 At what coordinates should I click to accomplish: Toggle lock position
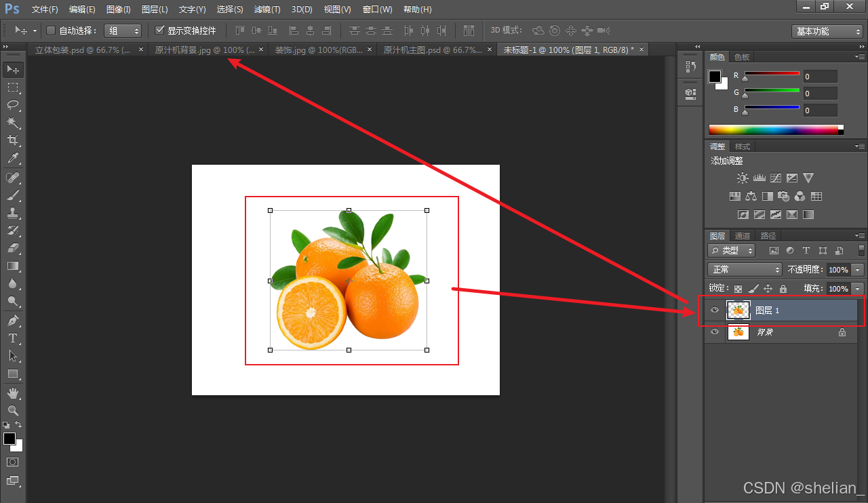(768, 288)
